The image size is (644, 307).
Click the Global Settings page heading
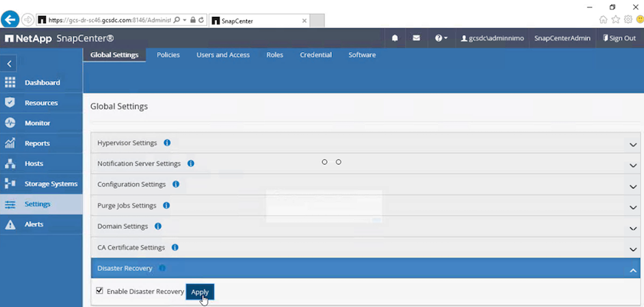coord(119,106)
